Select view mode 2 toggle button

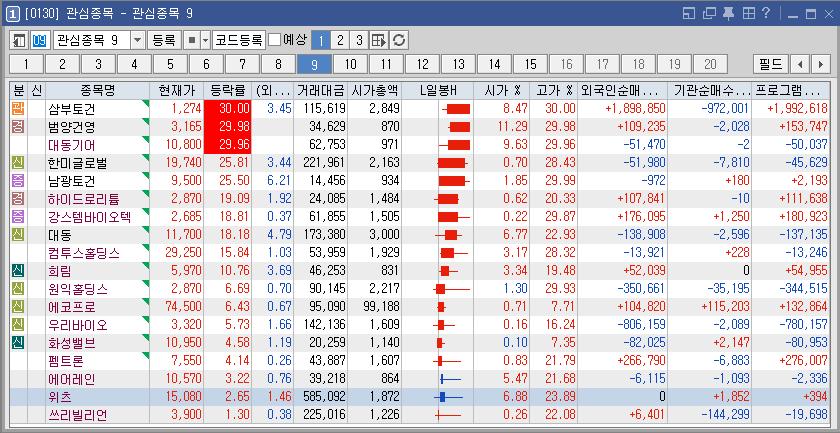[x=340, y=40]
